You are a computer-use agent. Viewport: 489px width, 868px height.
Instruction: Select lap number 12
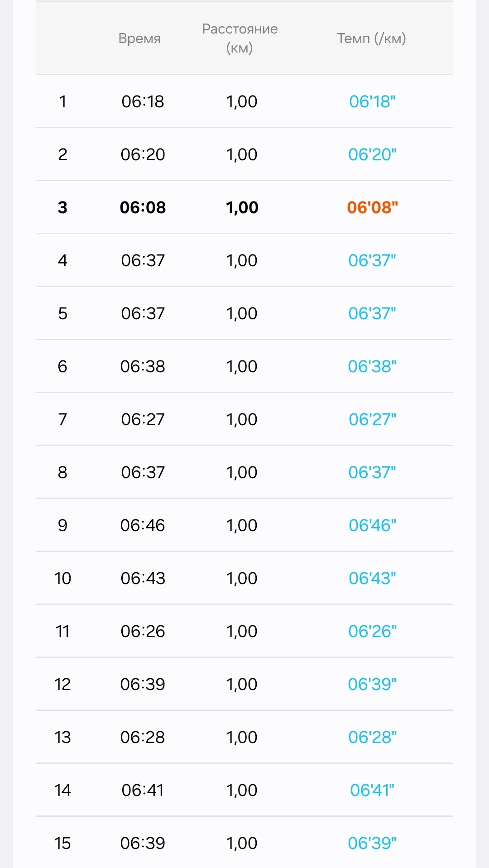(x=62, y=684)
